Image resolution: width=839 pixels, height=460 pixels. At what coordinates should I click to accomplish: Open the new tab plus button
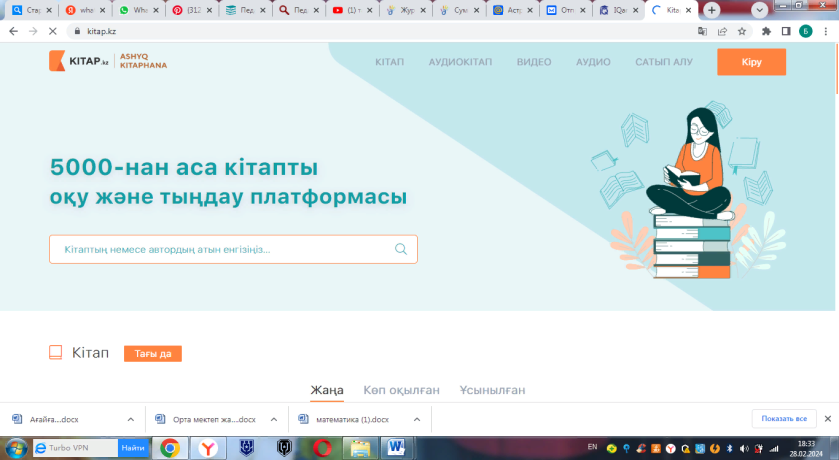tap(712, 10)
